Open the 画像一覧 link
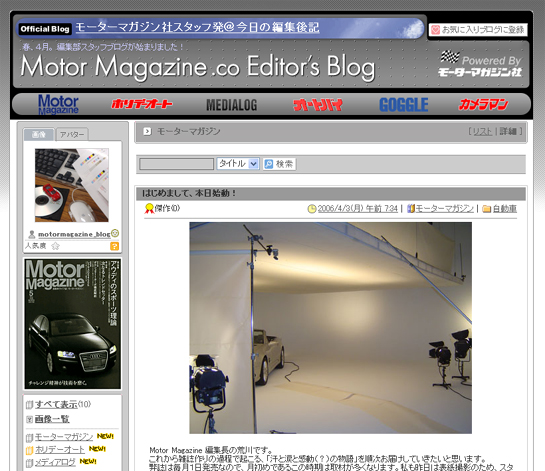Image resolution: width=545 pixels, height=471 pixels. [52, 419]
